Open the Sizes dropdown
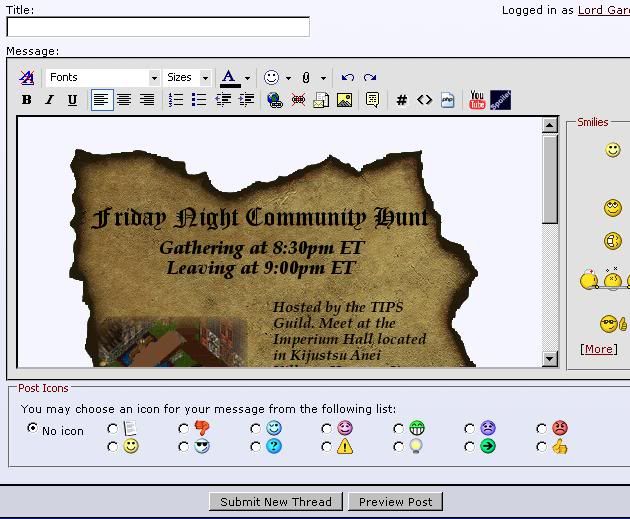The image size is (630, 519). 187,77
